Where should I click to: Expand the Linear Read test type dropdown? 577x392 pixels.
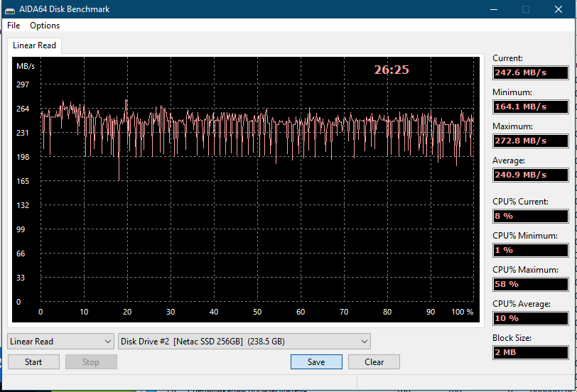point(60,342)
